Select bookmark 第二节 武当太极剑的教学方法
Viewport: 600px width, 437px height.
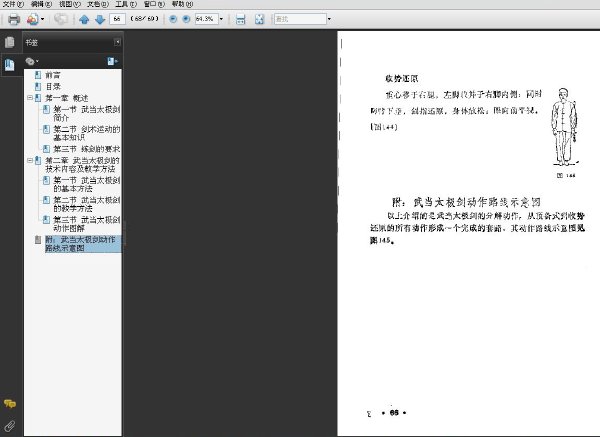click(x=86, y=204)
